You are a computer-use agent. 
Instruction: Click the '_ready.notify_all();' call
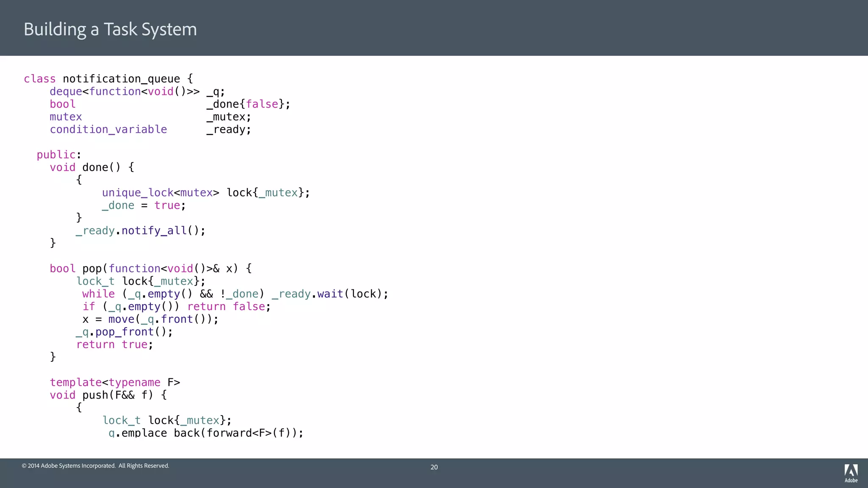[x=140, y=231]
